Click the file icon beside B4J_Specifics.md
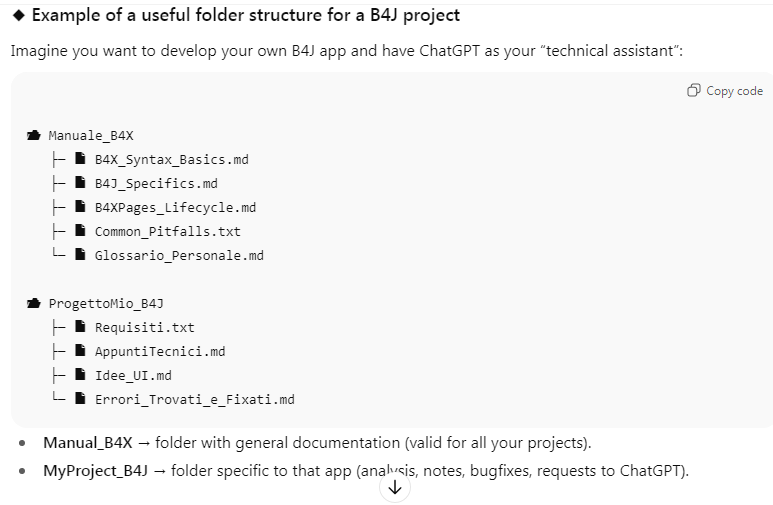 (80, 184)
